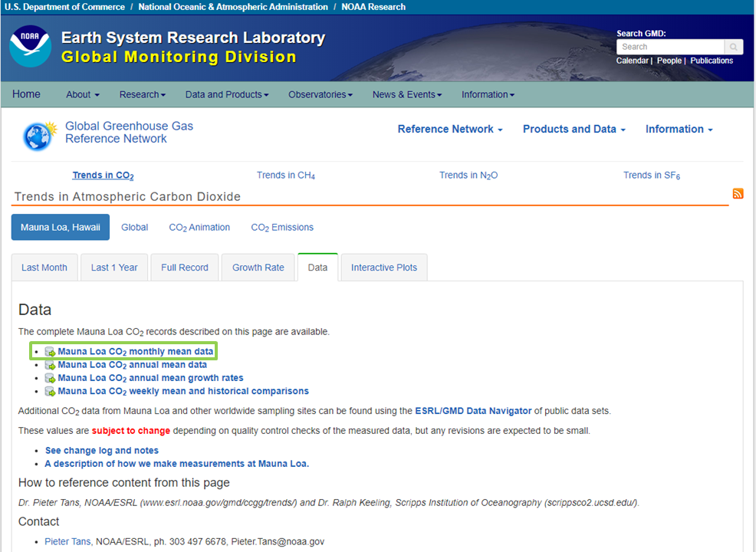Select the Mauna Loa, Hawaii button

pos(61,227)
